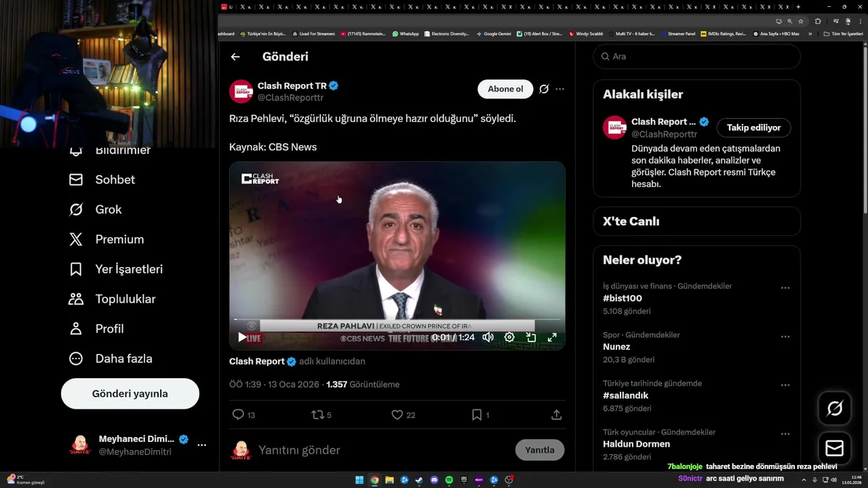
Task: Click the Yanıtını gönder reply field
Action: point(383,450)
